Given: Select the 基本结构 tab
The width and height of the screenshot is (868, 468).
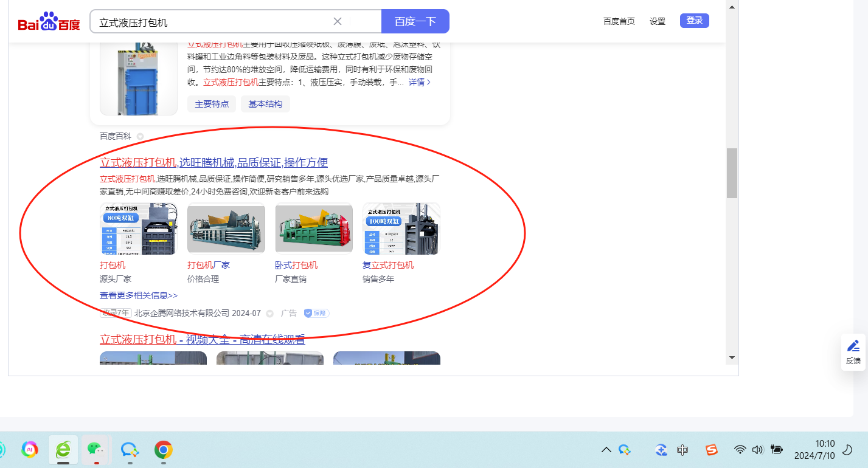Looking at the screenshot, I should [265, 104].
